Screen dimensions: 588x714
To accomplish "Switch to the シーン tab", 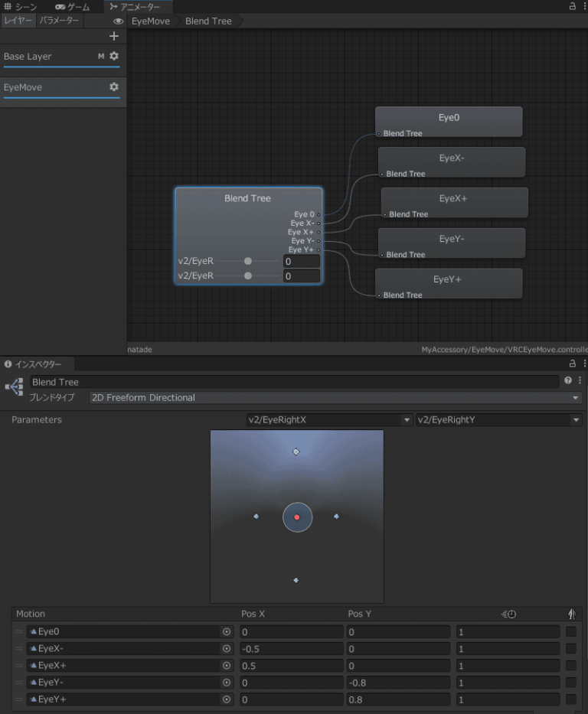I will (x=21, y=7).
